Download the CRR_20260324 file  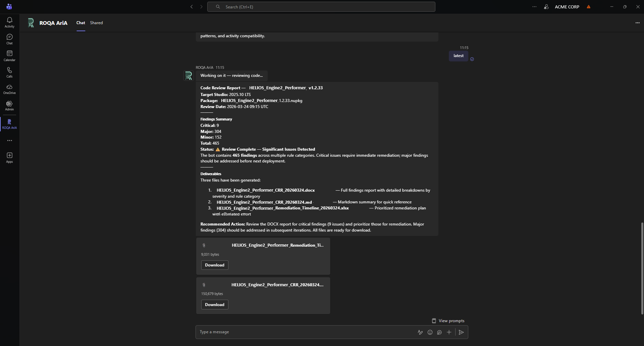click(x=215, y=304)
